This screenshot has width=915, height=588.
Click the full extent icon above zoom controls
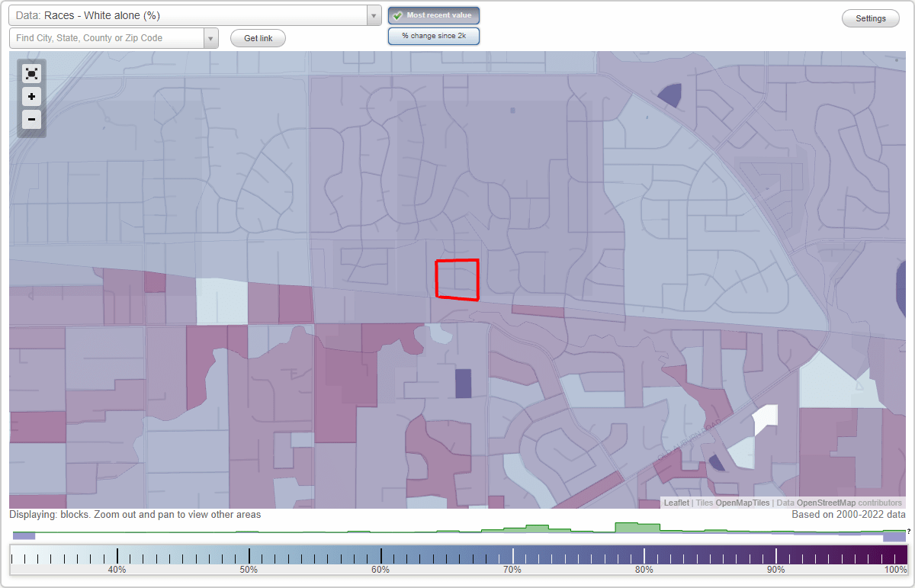(x=31, y=74)
